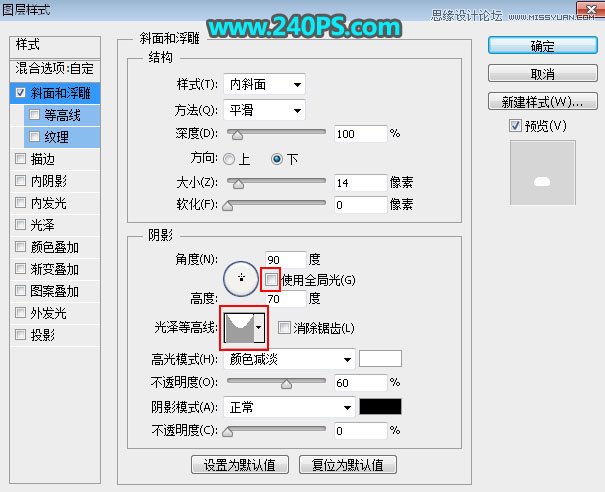The height and width of the screenshot is (492, 605).
Task: Enable the 图案叠加 checkbox
Action: click(20, 291)
